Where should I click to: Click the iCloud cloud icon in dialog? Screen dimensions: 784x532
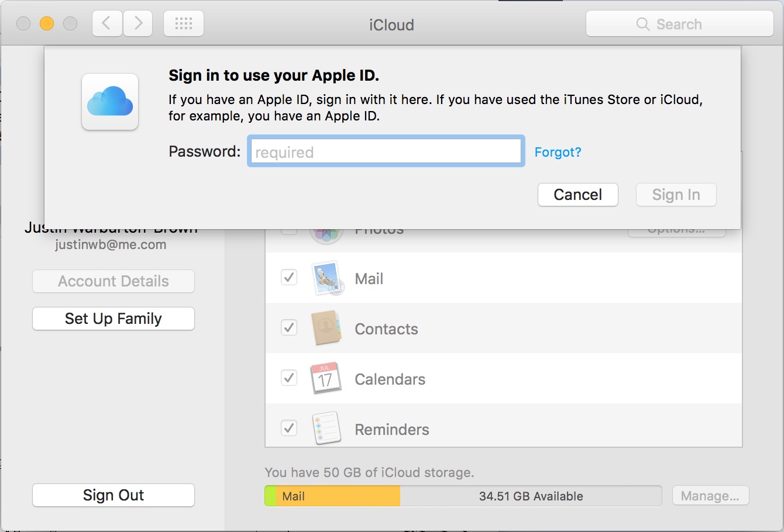pyautogui.click(x=110, y=102)
